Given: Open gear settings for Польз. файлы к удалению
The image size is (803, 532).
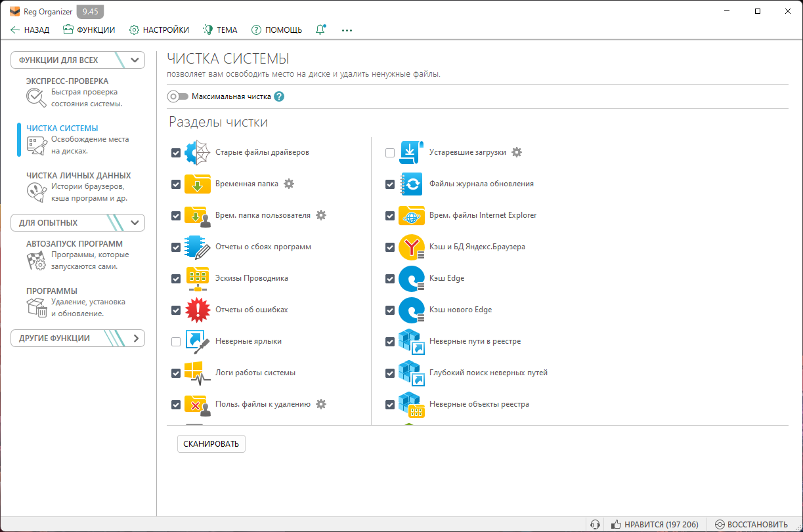Looking at the screenshot, I should point(321,404).
